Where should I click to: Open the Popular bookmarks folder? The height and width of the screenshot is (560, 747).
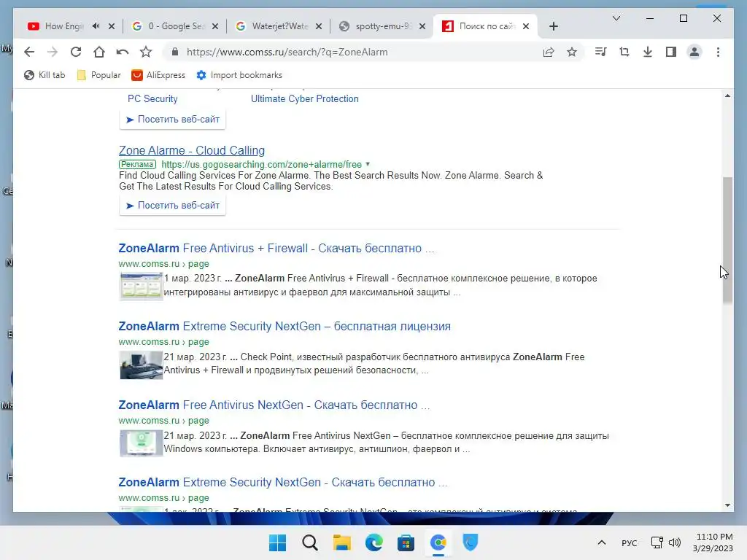click(98, 75)
